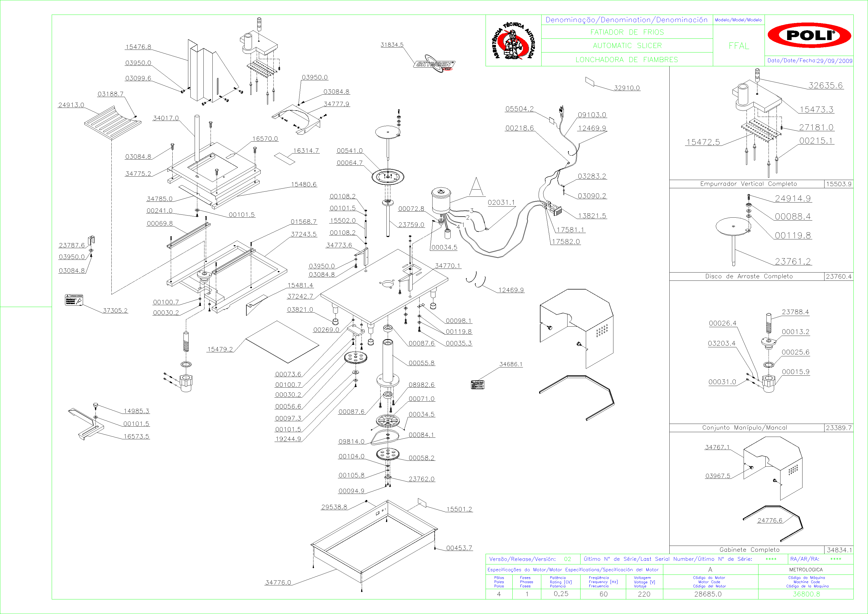Select part number 32635.6
The width and height of the screenshot is (868, 614).
tap(826, 86)
